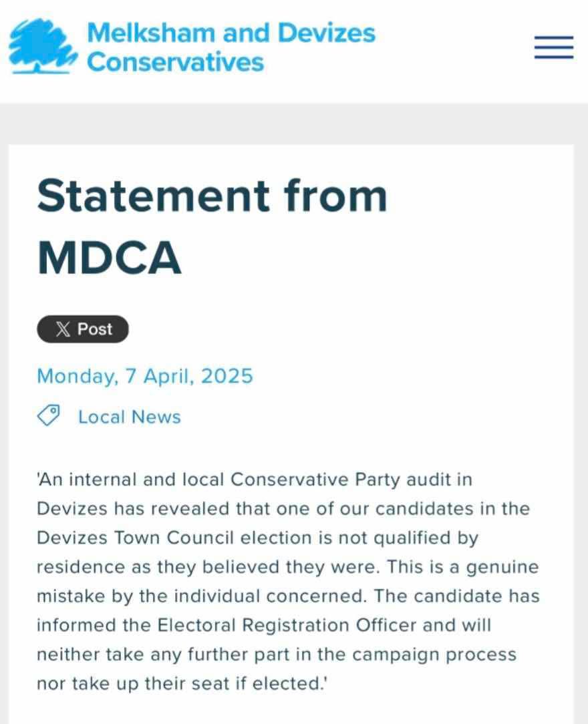Click the tag icon beside Local News

point(48,414)
